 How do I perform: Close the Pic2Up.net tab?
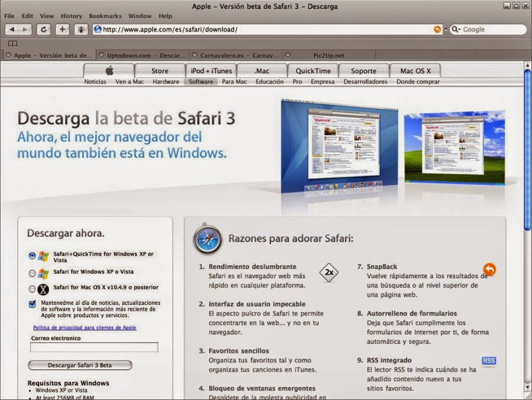click(288, 55)
